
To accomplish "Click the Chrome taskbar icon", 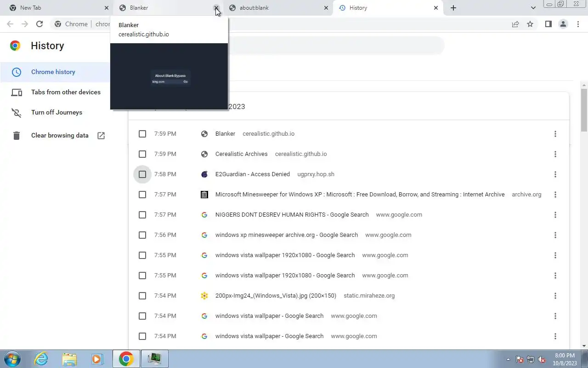I will pyautogui.click(x=126, y=359).
